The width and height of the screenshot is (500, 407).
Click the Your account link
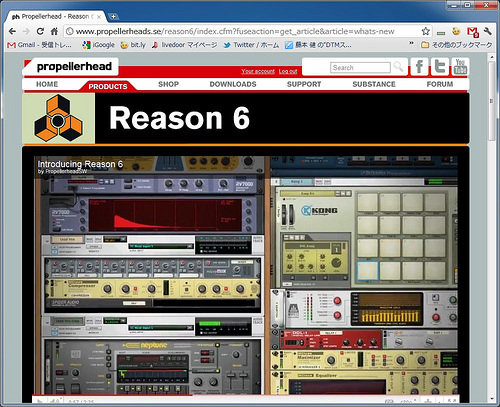pyautogui.click(x=258, y=71)
